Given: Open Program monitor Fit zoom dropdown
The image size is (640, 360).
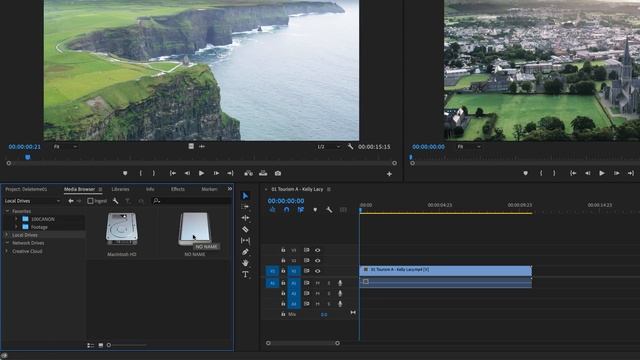Looking at the screenshot, I should tap(469, 147).
